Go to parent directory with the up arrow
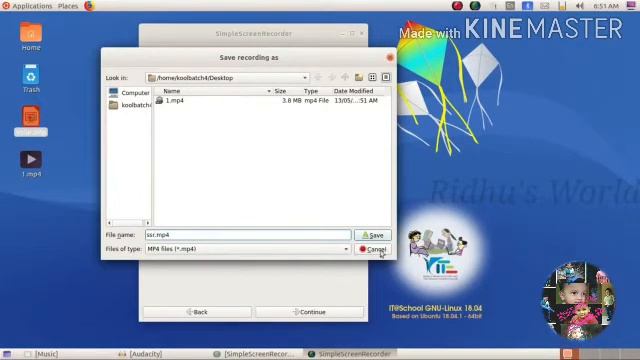640x360 pixels. (x=345, y=77)
